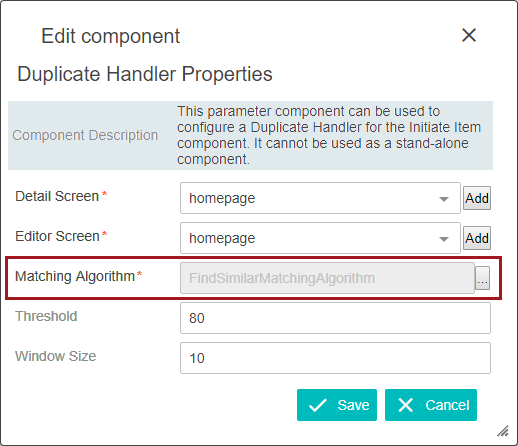The width and height of the screenshot is (518, 446).
Task: Open the Matching Algorithm browse ellipsis button
Action: (x=482, y=278)
